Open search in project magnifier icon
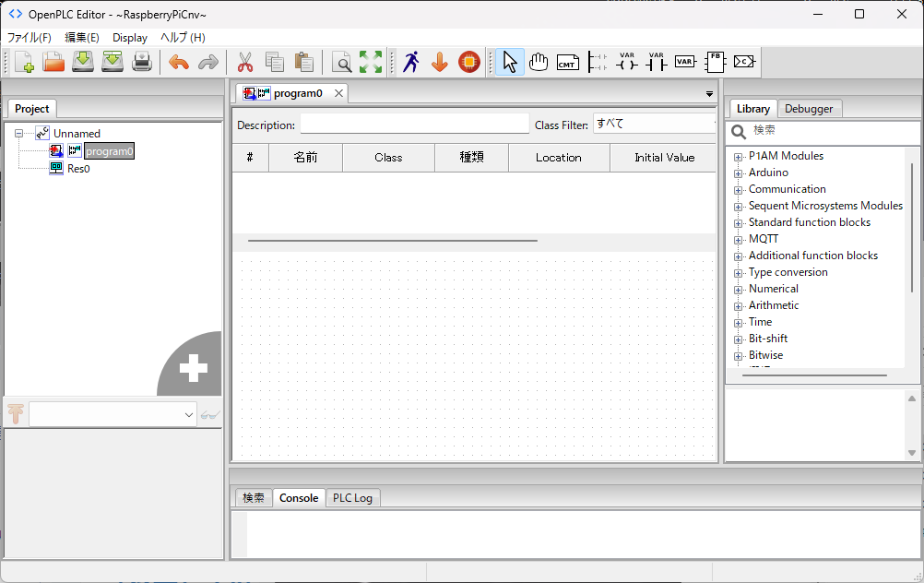Image resolution: width=924 pixels, height=583 pixels. (x=341, y=62)
